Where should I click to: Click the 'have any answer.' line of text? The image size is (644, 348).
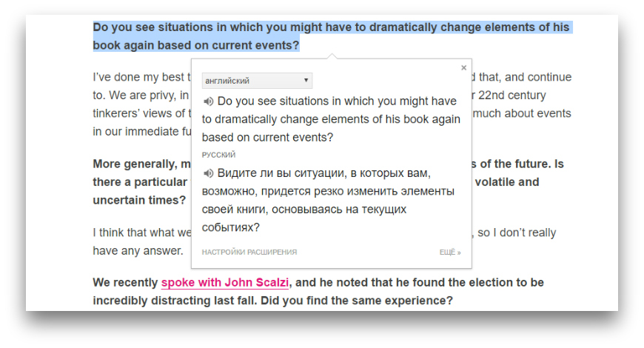[x=138, y=251]
